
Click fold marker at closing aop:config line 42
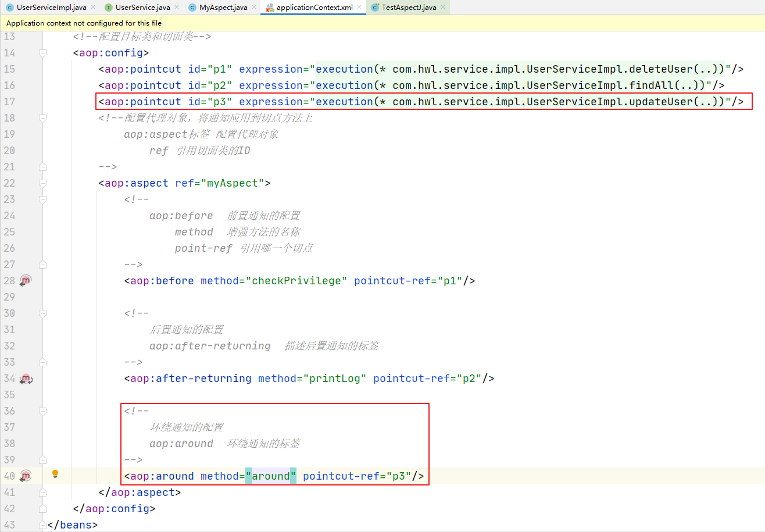pos(42,509)
